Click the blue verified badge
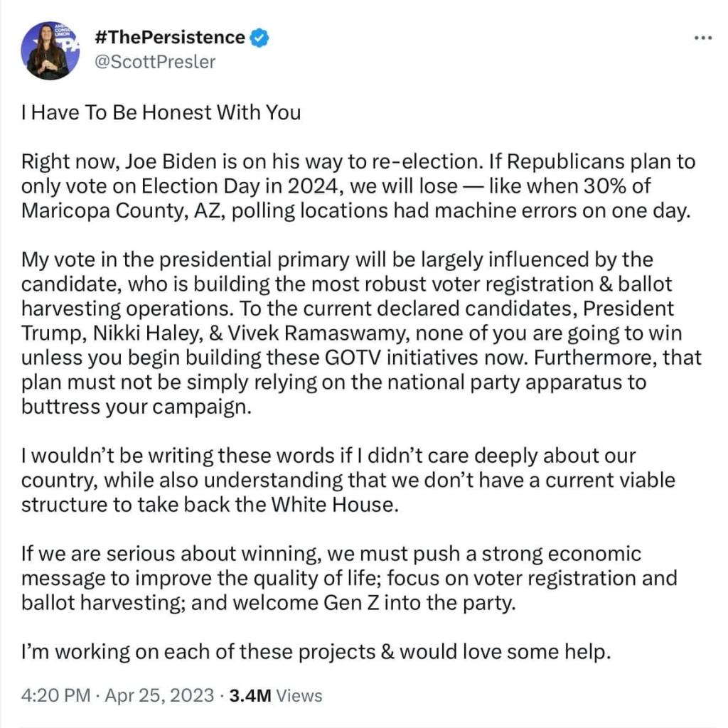The image size is (728, 728). pyautogui.click(x=260, y=38)
